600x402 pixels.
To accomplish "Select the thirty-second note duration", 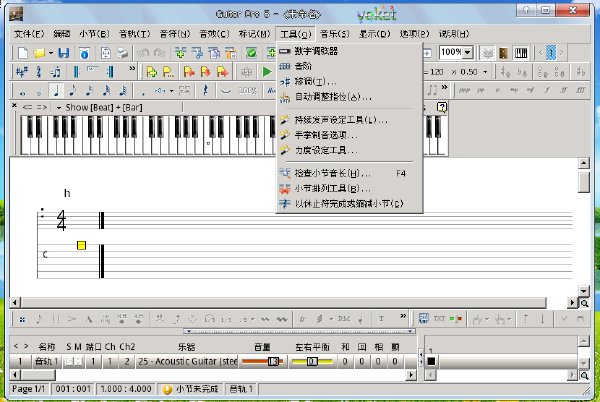I will (106, 91).
